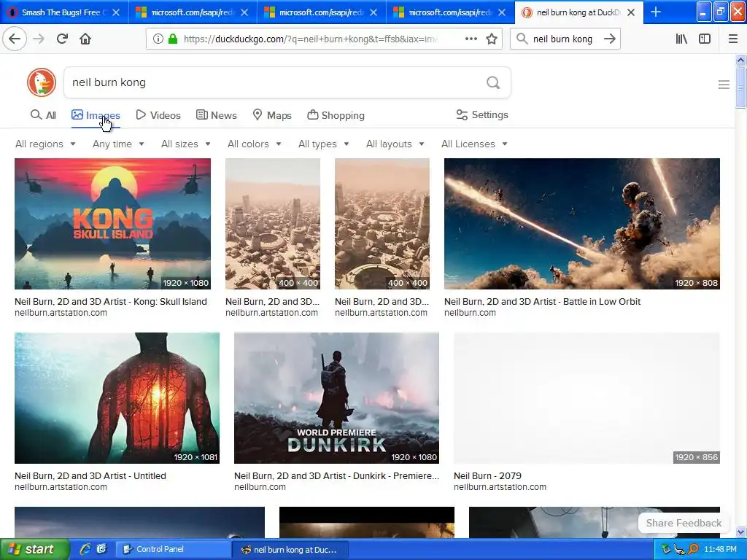Expand the All Licenses filter dropdown
Screen dimensions: 747x560
pos(474,144)
